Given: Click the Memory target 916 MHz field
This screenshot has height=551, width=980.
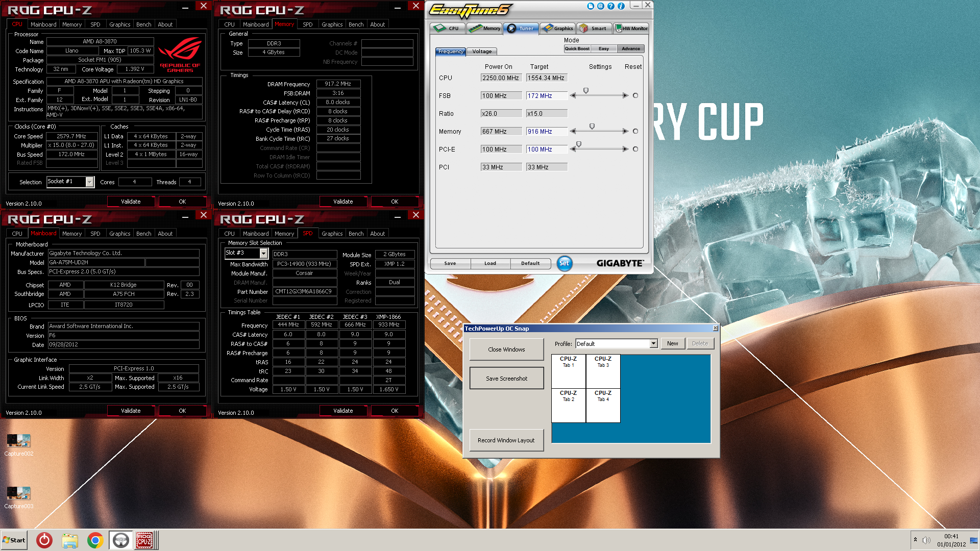Looking at the screenshot, I should (x=547, y=132).
